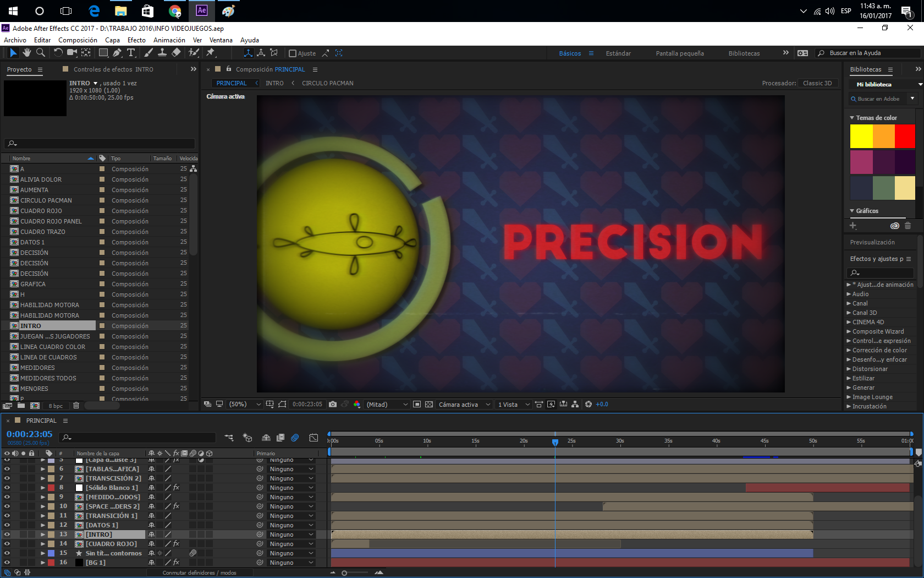Image resolution: width=924 pixels, height=578 pixels.
Task: Click the snapshot camera icon in viewer
Action: pos(333,404)
